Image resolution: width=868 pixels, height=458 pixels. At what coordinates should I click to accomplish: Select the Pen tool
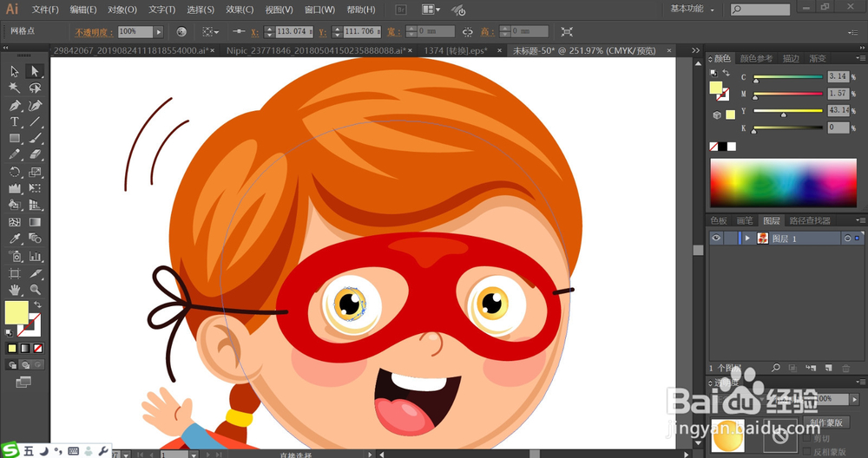tap(15, 105)
